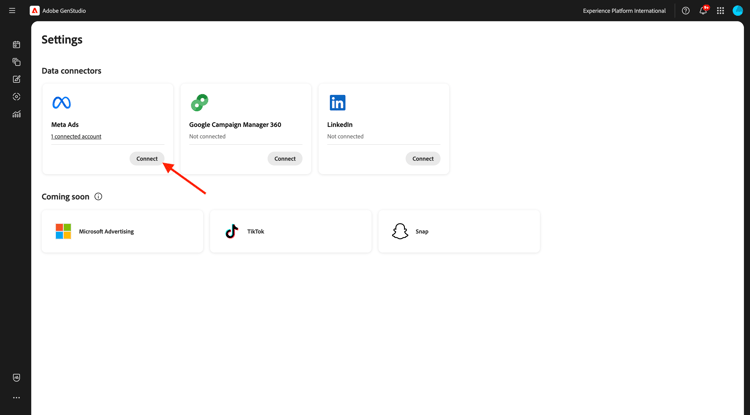Click the LinkedIn card title

[x=340, y=124]
